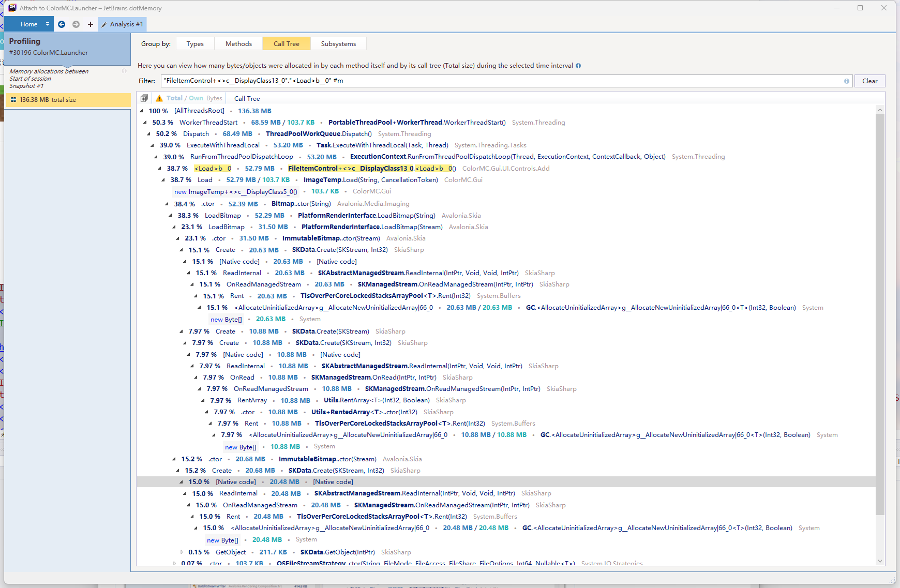
Task: Open the Home button dropdown arrow
Action: tap(47, 24)
